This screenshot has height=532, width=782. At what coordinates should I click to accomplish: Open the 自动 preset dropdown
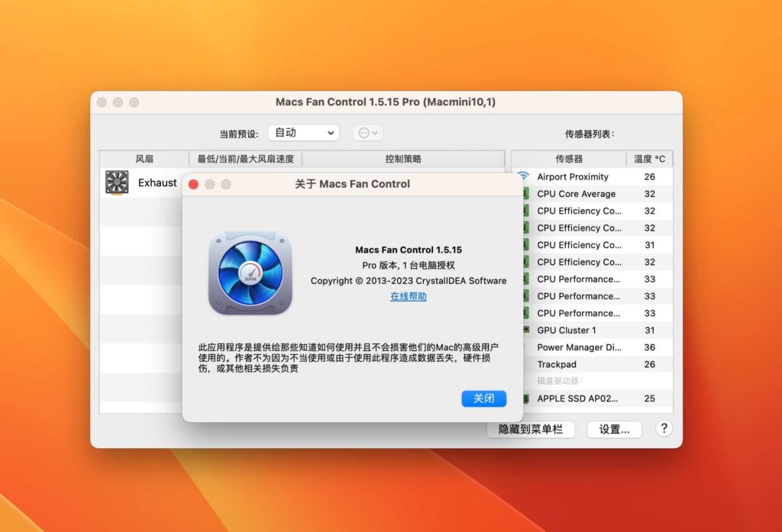[x=302, y=132]
